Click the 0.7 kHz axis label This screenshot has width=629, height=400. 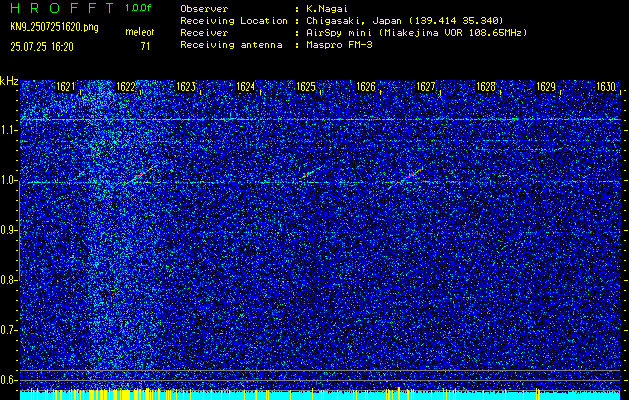tap(8, 330)
